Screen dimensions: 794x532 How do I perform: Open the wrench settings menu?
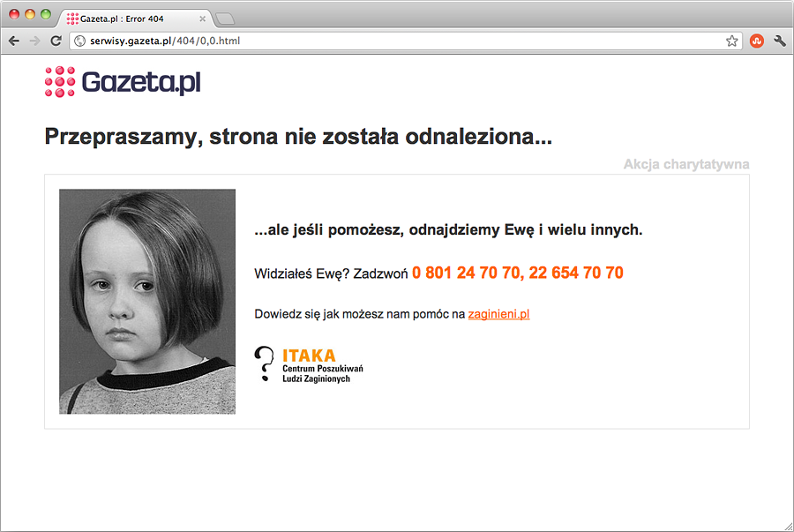coord(780,41)
